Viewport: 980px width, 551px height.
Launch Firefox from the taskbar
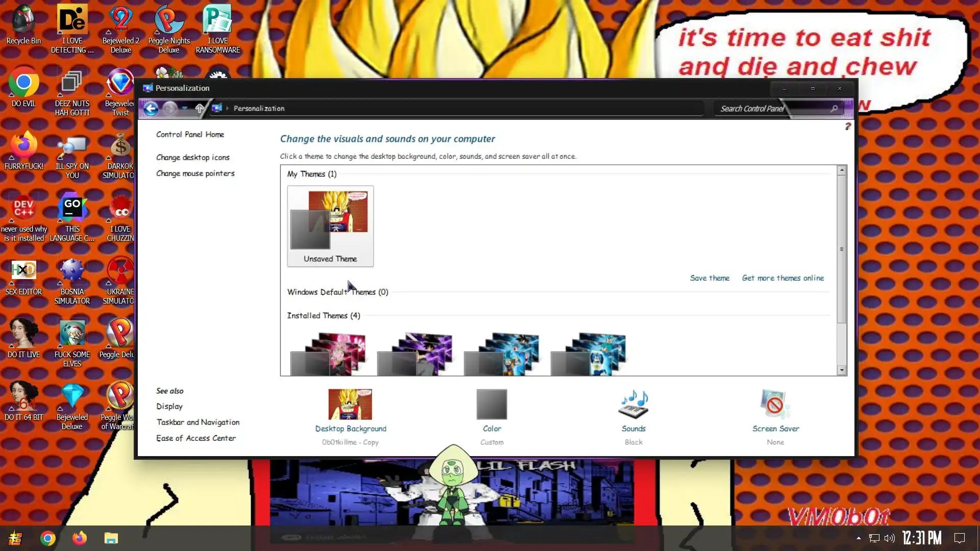pos(80,538)
